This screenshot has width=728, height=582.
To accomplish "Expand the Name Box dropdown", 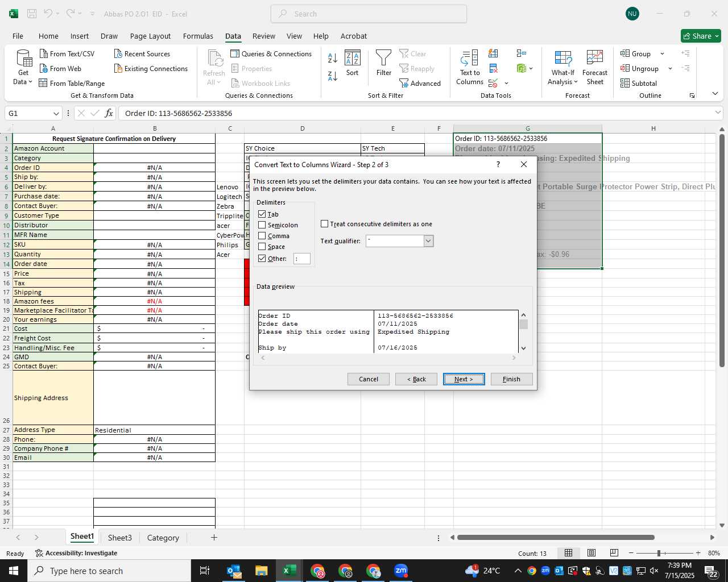I will pyautogui.click(x=56, y=113).
